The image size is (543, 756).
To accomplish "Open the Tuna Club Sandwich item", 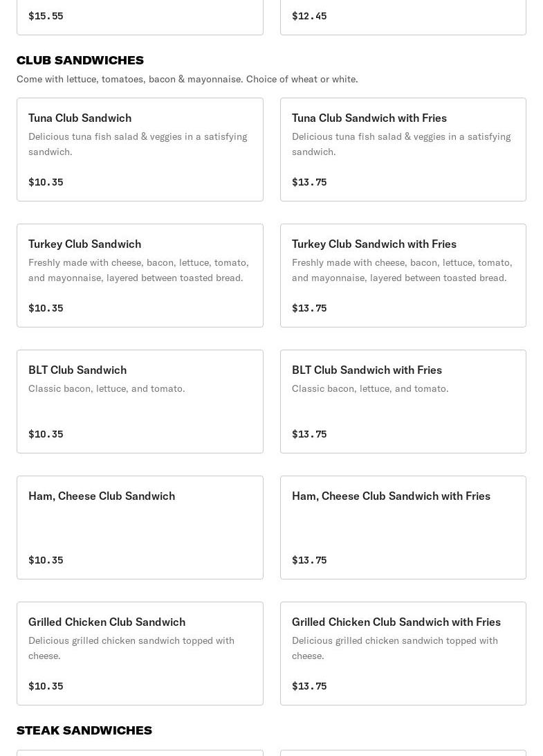I will tap(140, 150).
